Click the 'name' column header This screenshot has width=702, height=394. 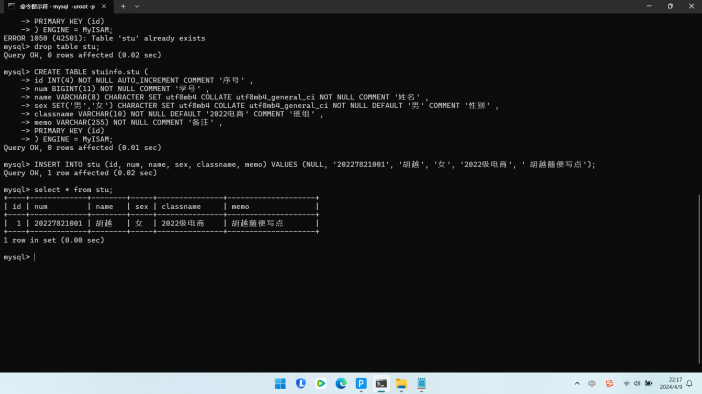104,206
